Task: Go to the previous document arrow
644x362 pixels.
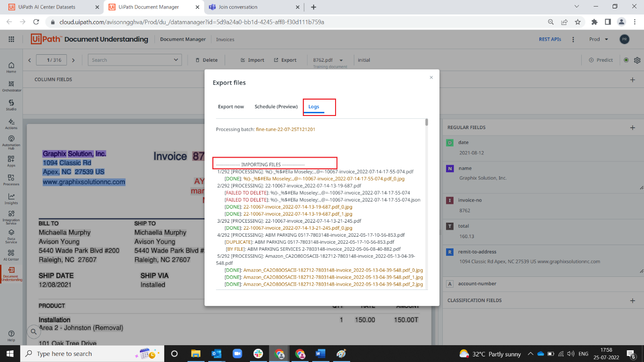Action: point(29,60)
